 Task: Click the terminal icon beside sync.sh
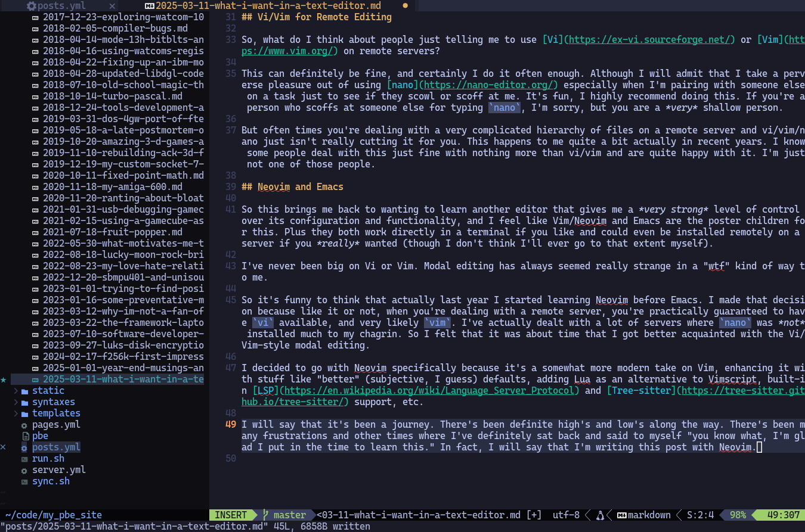(x=24, y=481)
